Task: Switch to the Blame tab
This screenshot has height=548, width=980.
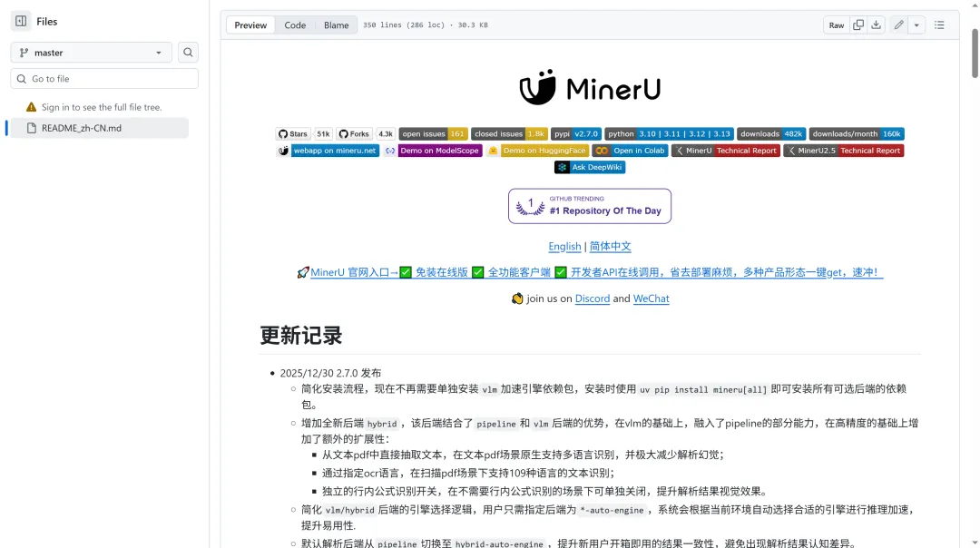Action: (337, 25)
